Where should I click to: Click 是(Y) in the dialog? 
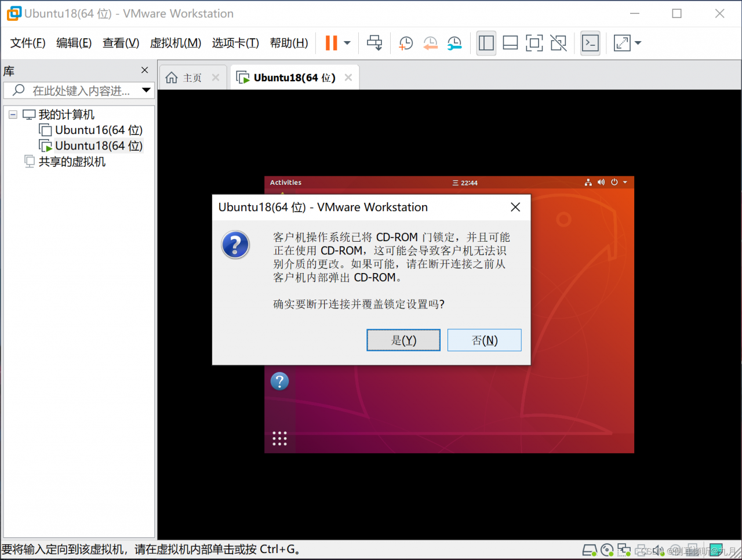coord(403,340)
